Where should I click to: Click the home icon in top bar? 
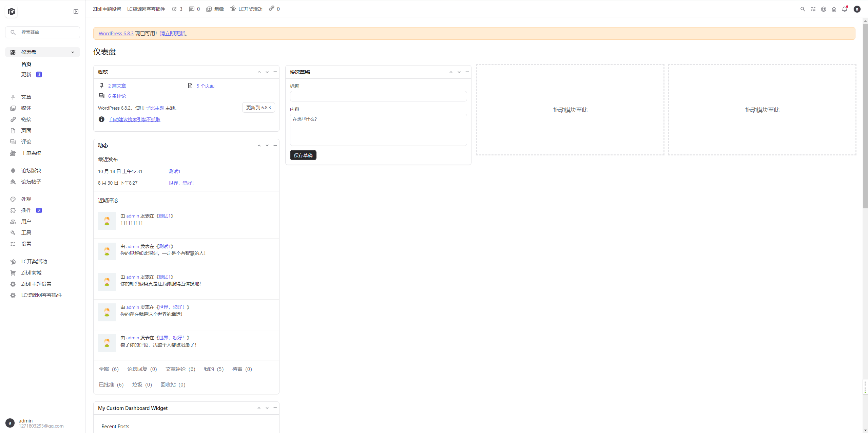click(834, 9)
